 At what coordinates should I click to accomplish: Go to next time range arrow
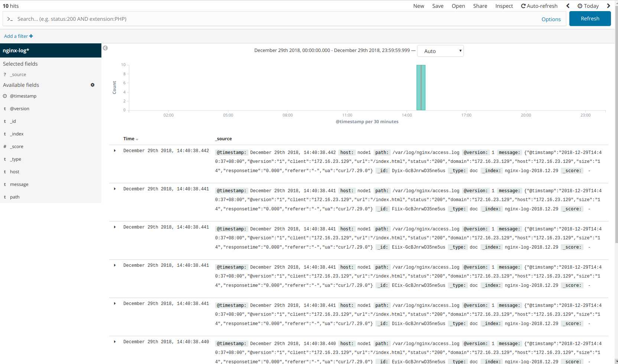[x=608, y=6]
